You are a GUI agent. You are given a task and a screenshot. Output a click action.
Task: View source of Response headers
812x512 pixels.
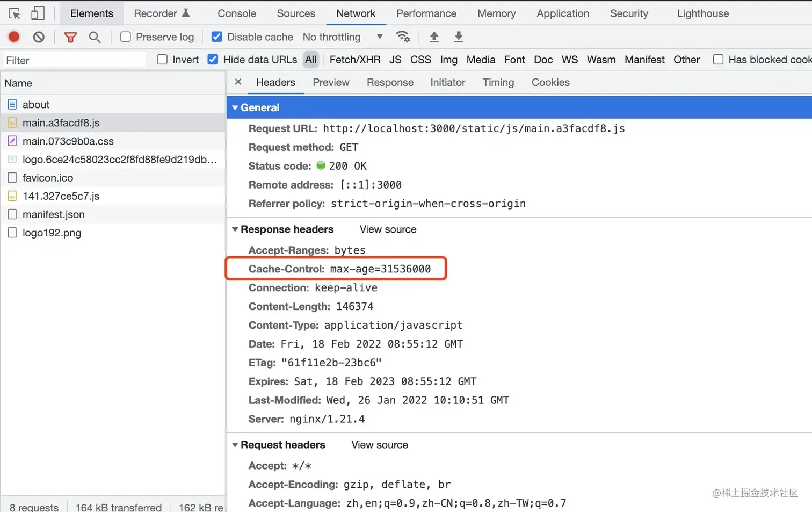click(388, 229)
